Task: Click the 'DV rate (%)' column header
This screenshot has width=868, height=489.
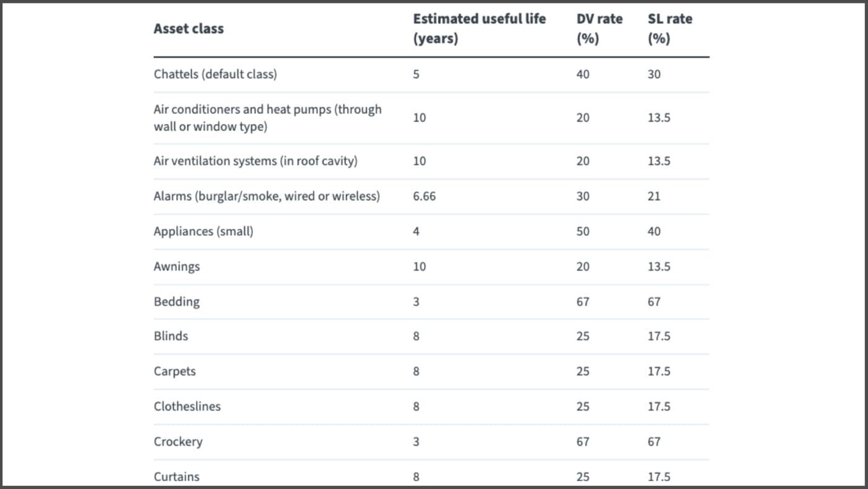Action: pos(599,29)
